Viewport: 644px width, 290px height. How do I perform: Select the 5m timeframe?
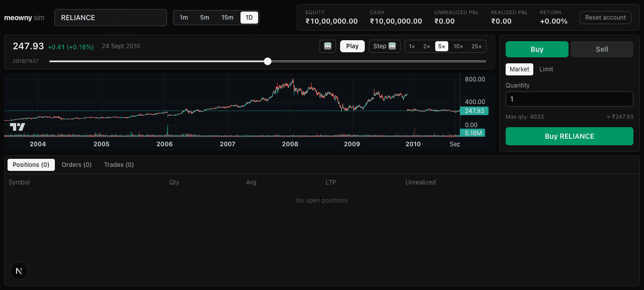205,18
